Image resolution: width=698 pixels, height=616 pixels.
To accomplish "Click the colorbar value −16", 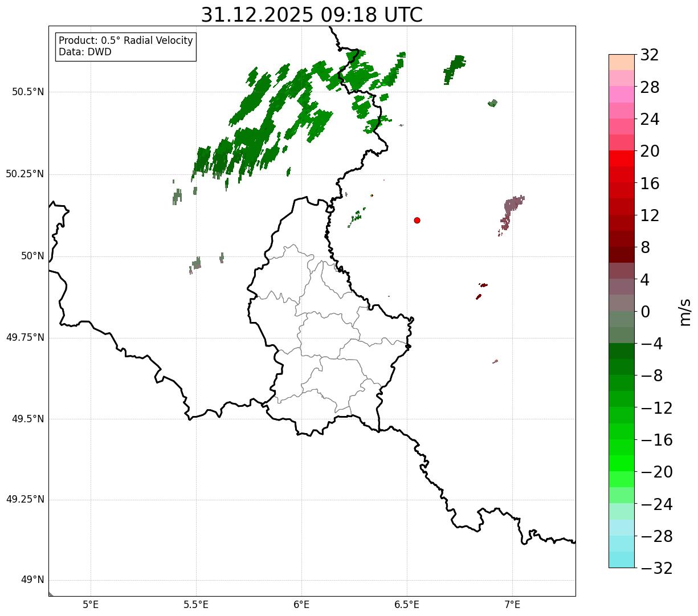I will click(x=657, y=440).
